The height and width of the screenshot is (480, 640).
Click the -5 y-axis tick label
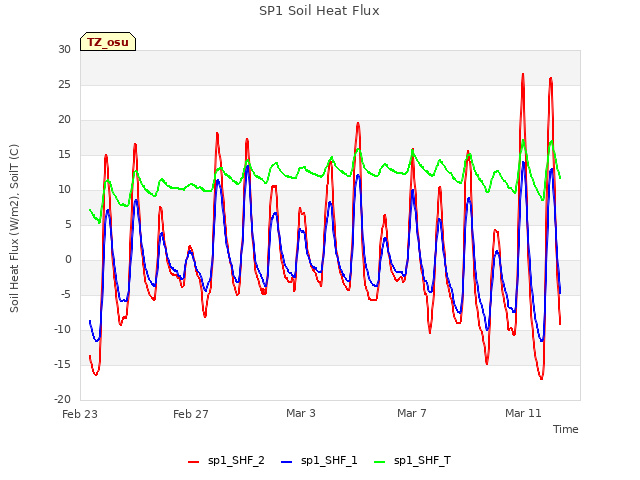click(x=66, y=295)
